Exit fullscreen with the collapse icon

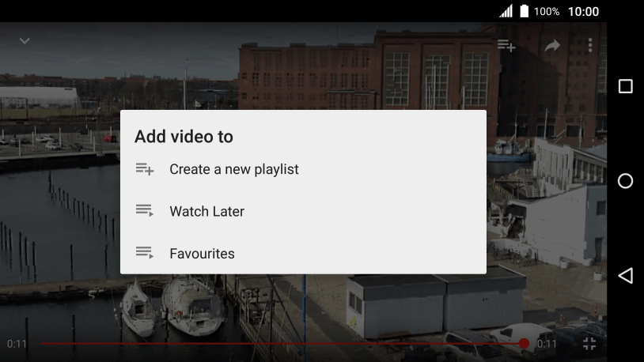click(x=589, y=344)
